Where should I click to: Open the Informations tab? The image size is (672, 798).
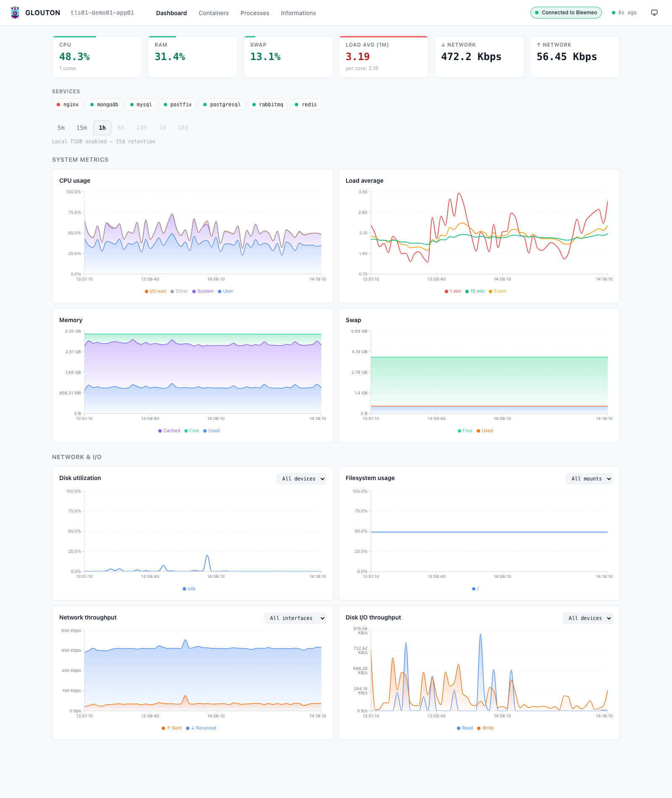298,13
